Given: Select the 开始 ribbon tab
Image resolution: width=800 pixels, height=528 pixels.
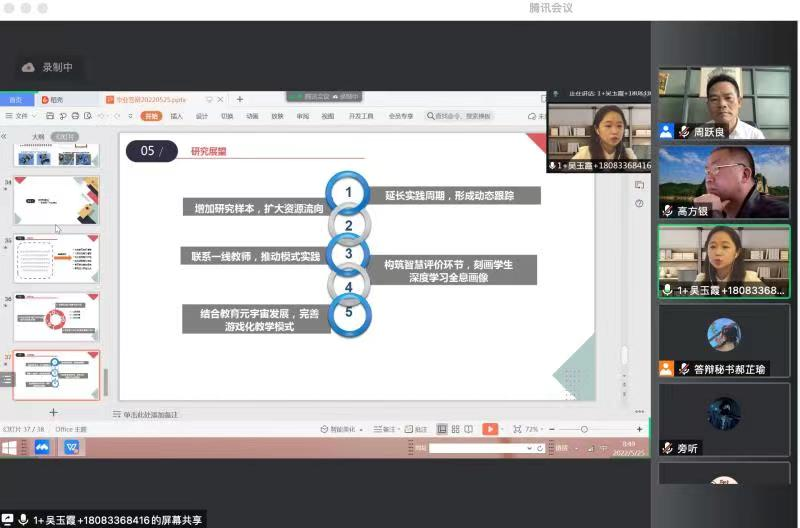Looking at the screenshot, I should [x=150, y=116].
